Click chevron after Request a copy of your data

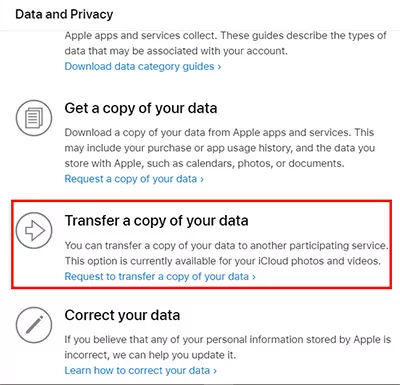point(202,179)
